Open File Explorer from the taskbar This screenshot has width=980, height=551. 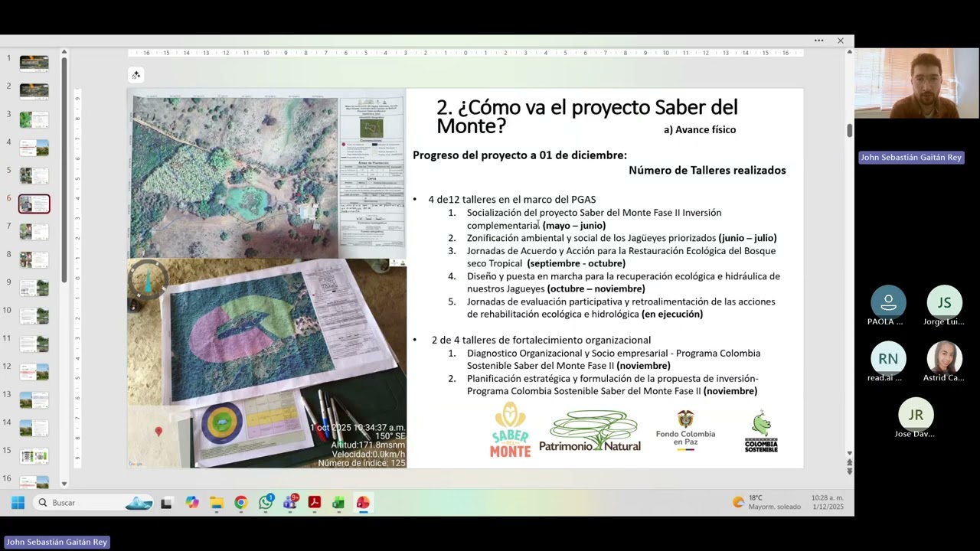[217, 503]
